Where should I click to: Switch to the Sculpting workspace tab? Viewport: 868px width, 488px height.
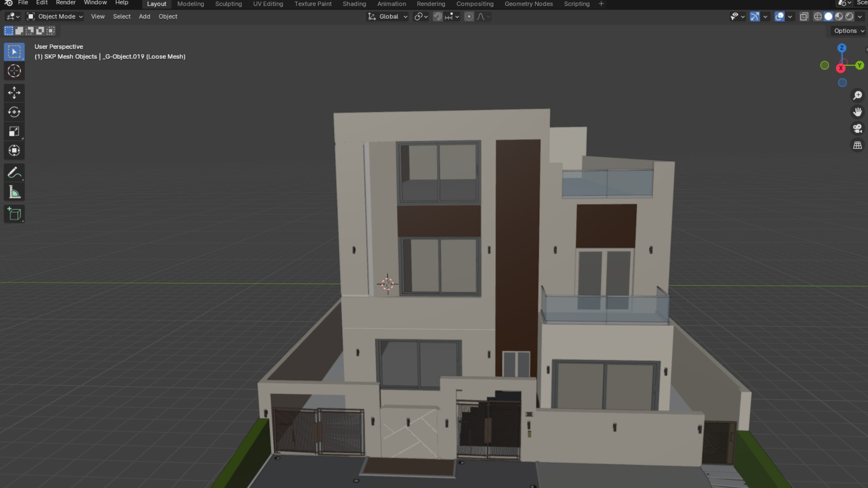click(x=228, y=4)
